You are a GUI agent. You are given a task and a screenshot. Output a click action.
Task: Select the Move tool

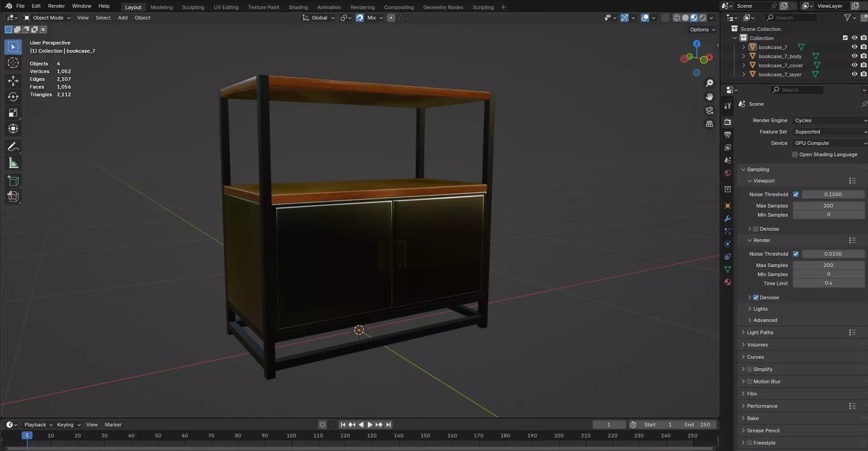[x=13, y=81]
